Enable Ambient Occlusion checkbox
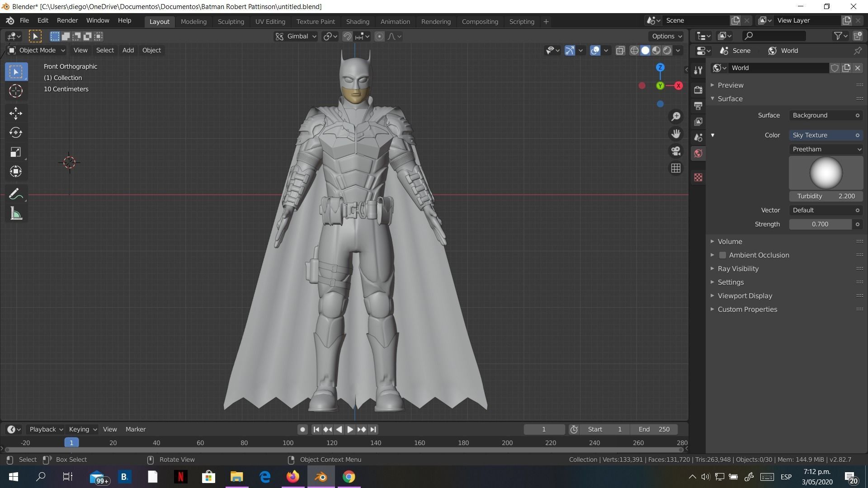The image size is (868, 488). click(x=722, y=255)
